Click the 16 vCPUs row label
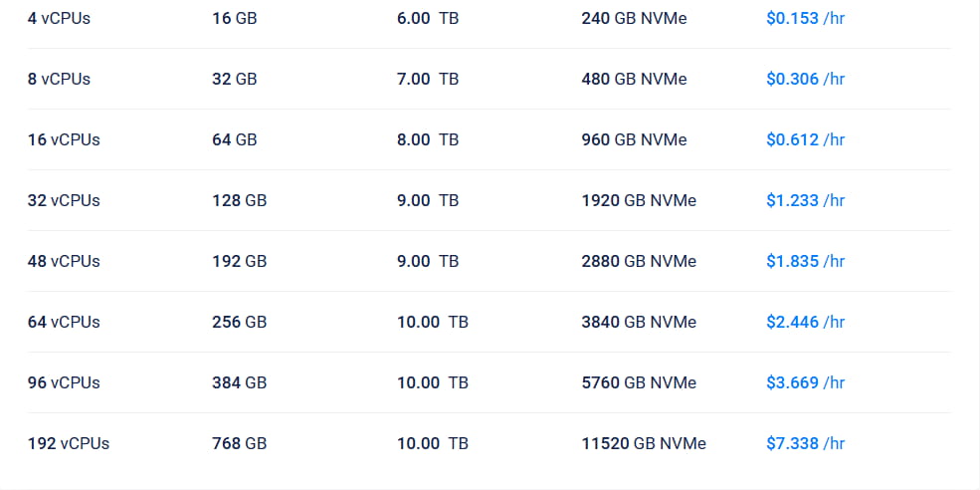Screen dimensions: 980x490 [64, 139]
